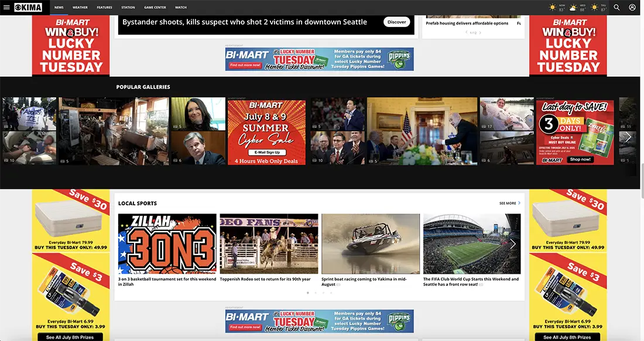Click the partly cloudy WED 88° weather icon
Screen dimensions: 644x341
click(x=573, y=8)
